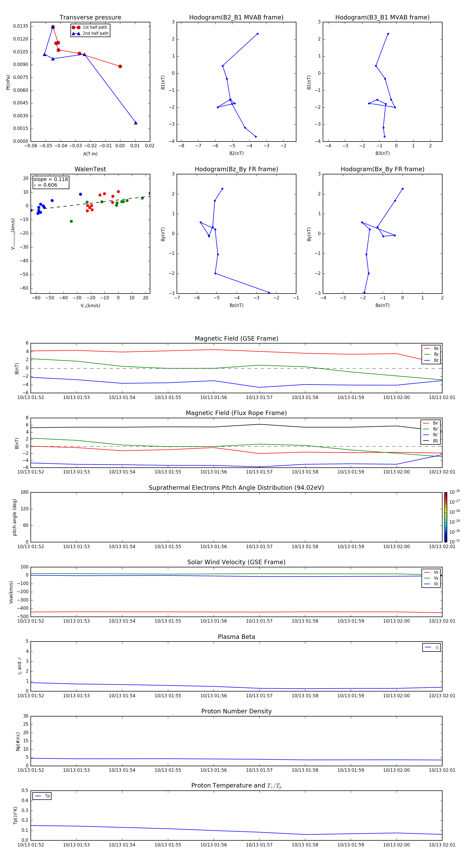
Task: Click the 'pitch angle (deg)' axis label
Action: point(14,517)
